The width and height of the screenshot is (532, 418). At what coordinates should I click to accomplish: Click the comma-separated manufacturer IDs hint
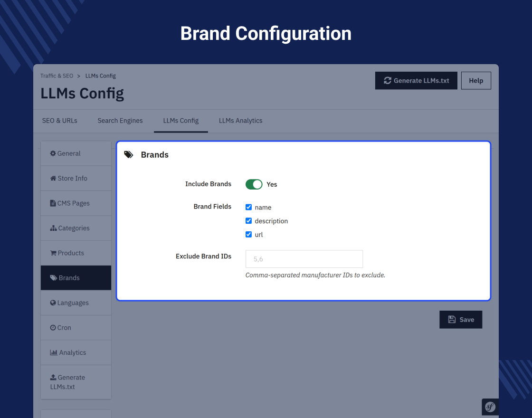tap(315, 275)
